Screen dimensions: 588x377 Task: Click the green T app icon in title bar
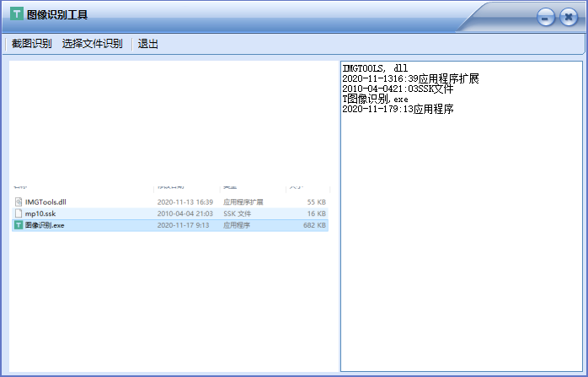coord(16,15)
